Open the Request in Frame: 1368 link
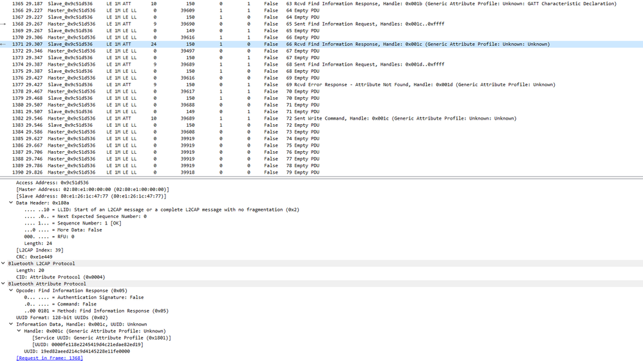The image size is (643, 364). click(x=50, y=358)
